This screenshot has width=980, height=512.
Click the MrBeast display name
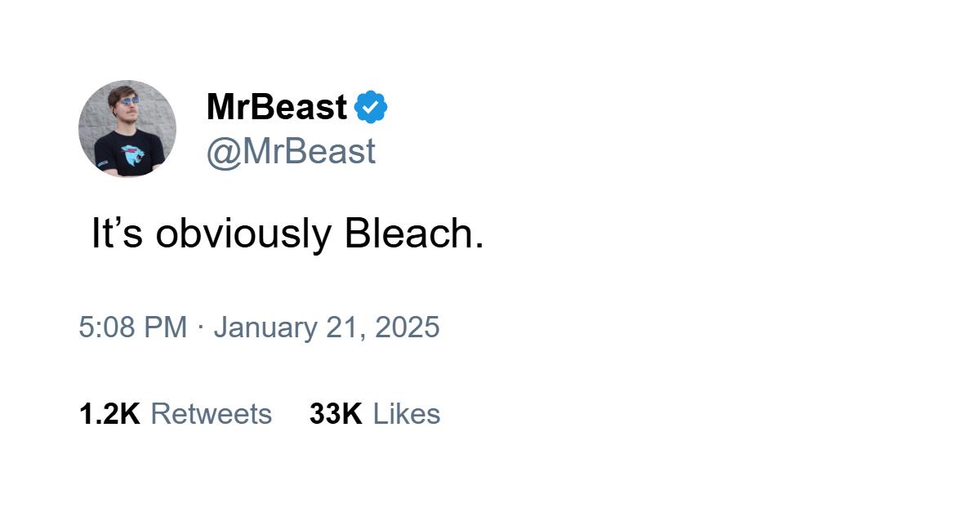click(277, 107)
